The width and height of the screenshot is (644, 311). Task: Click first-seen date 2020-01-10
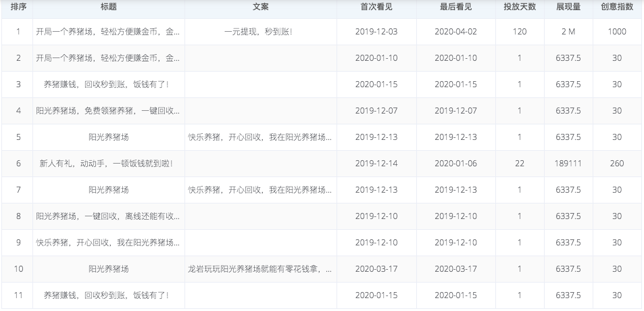[x=376, y=58]
